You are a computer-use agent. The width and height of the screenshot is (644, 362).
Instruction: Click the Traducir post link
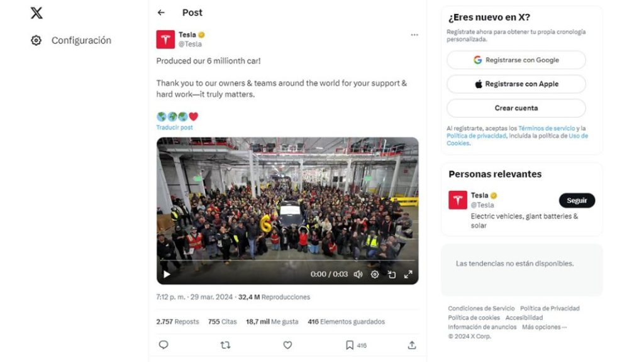pyautogui.click(x=175, y=128)
